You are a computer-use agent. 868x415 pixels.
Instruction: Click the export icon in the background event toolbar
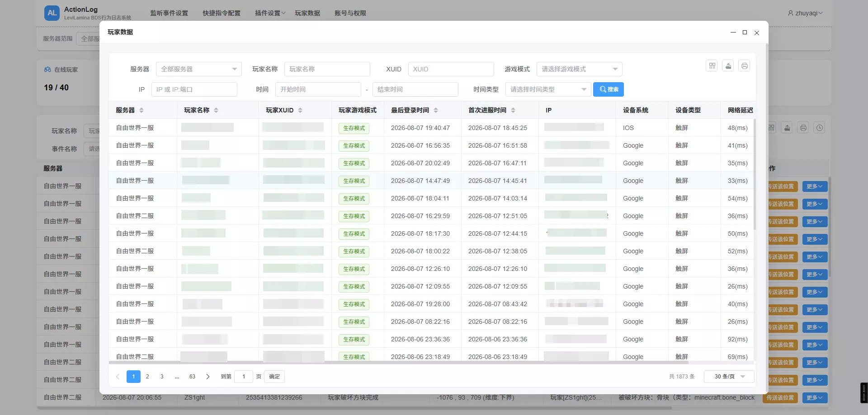click(787, 128)
